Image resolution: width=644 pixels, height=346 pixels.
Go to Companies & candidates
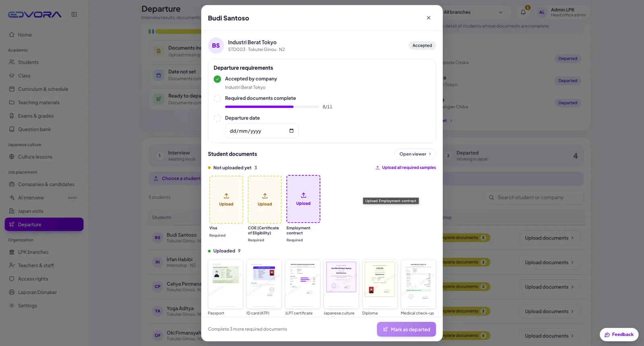[44, 184]
